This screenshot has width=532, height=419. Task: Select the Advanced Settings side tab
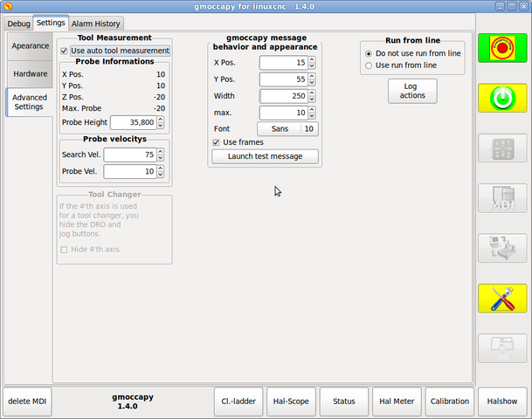(30, 102)
